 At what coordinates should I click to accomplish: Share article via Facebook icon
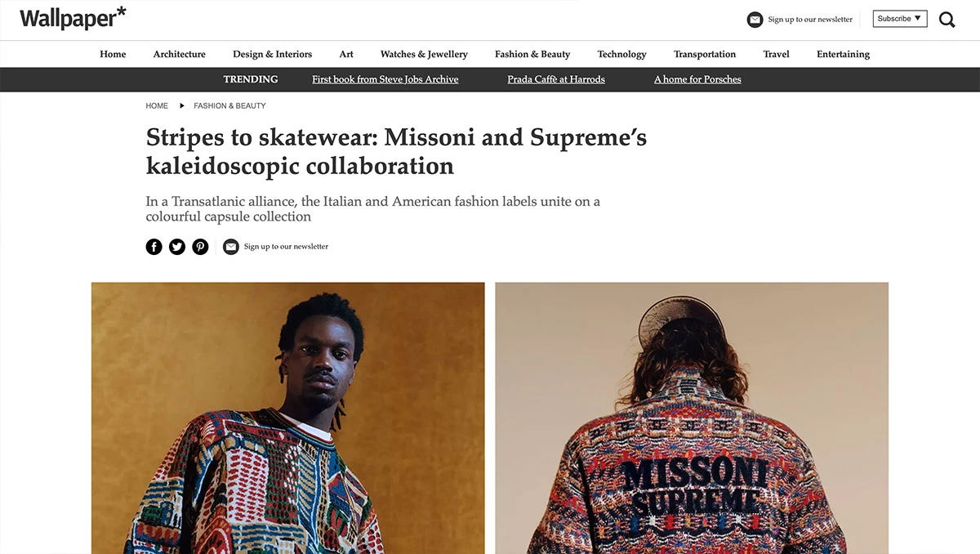pos(154,247)
